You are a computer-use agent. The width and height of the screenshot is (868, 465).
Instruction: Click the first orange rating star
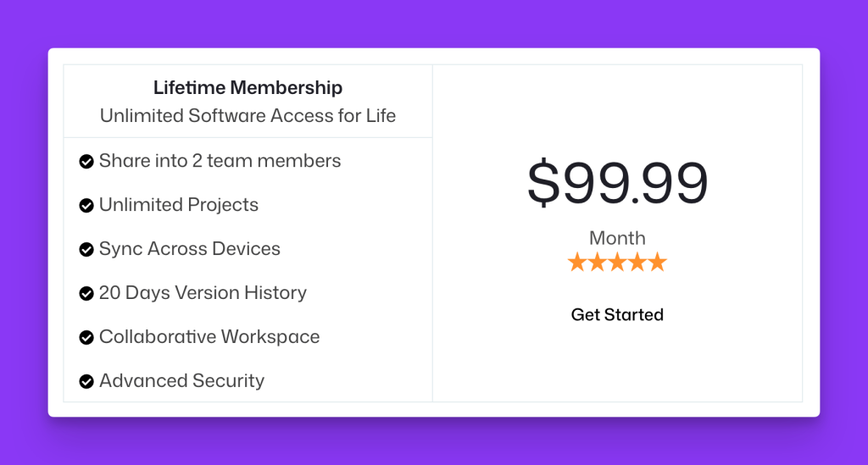[576, 262]
